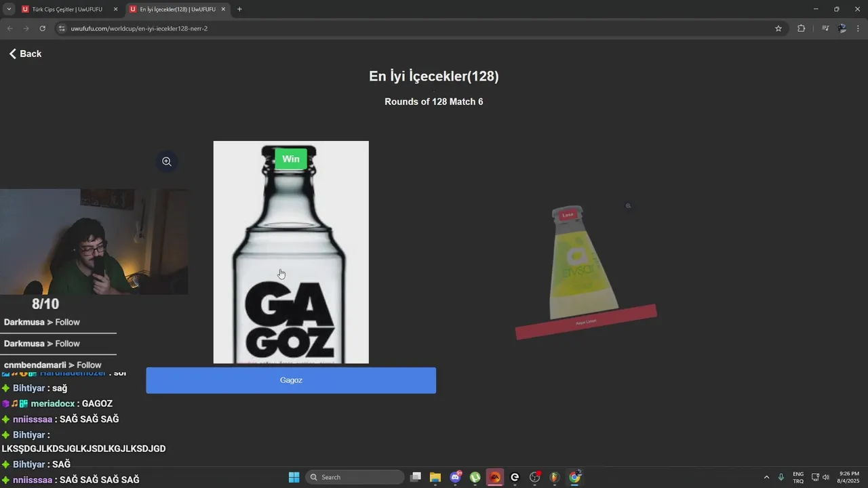Close the Türk Cips Çeşitler tab
The width and height of the screenshot is (868, 488).
click(x=115, y=9)
